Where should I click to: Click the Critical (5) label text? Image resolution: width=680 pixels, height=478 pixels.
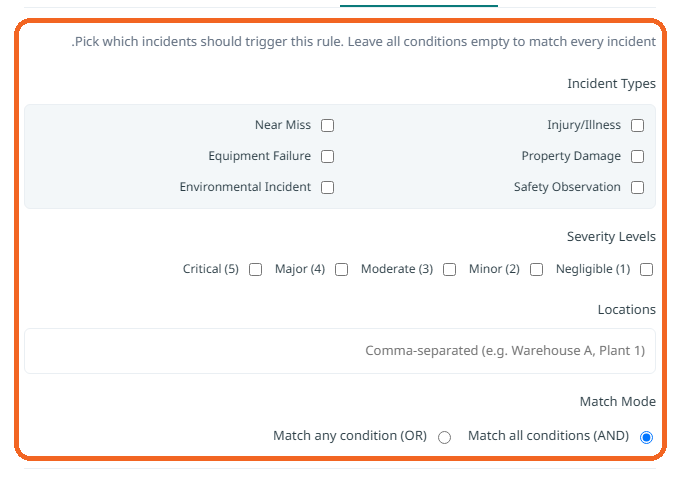[x=211, y=269]
